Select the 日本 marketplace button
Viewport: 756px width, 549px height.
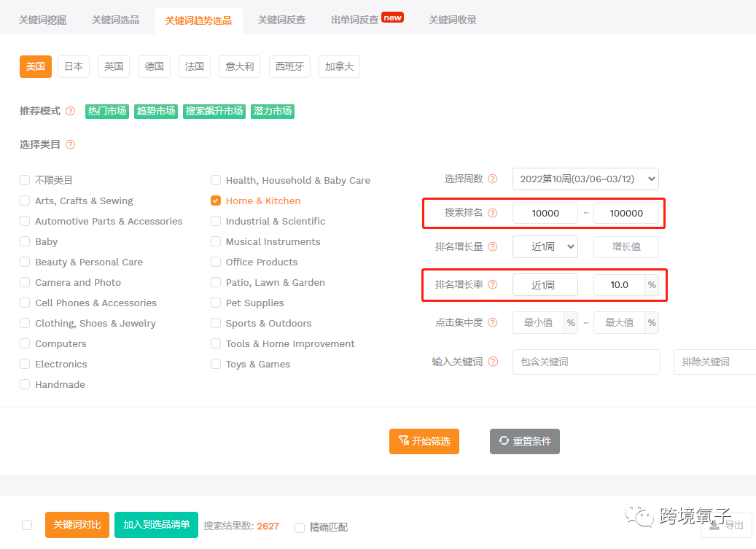tap(74, 66)
